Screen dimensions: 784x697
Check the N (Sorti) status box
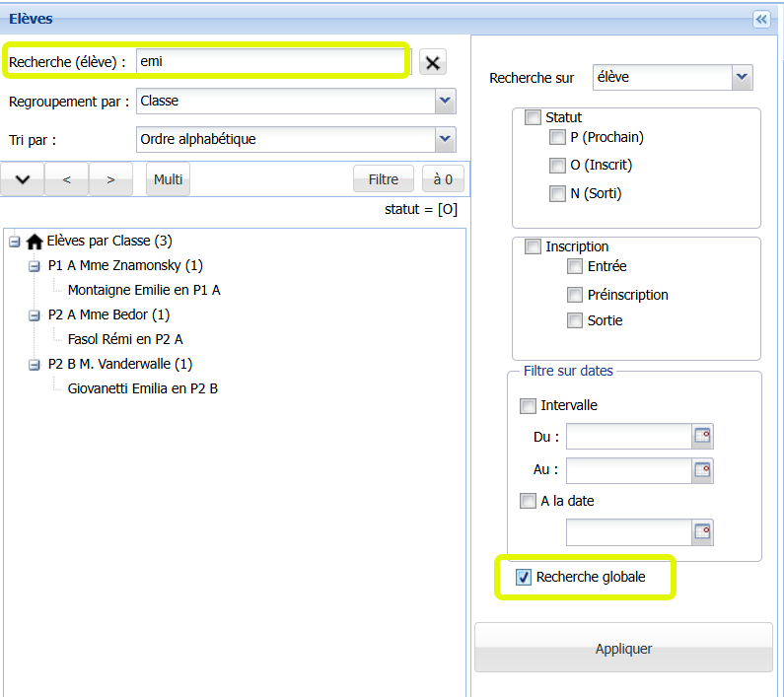click(557, 193)
